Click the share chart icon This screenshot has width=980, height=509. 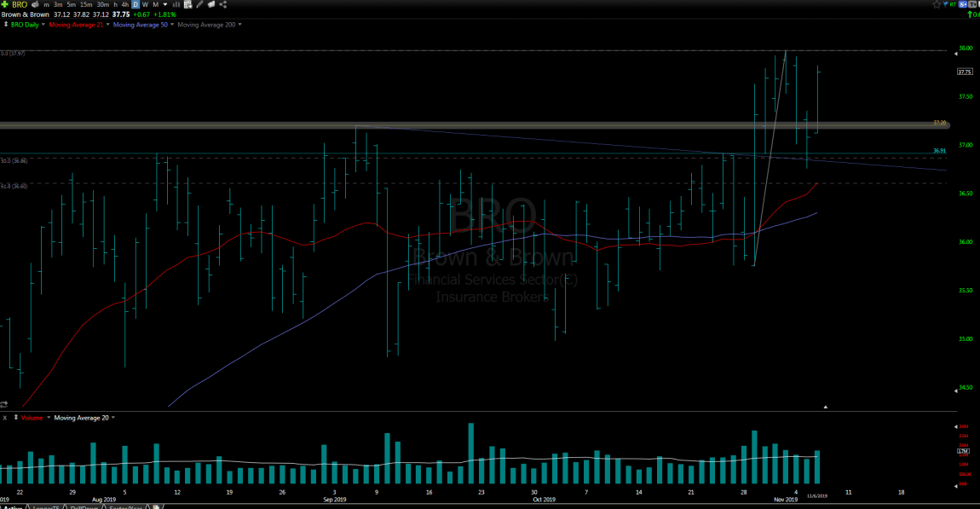pyautogui.click(x=223, y=4)
